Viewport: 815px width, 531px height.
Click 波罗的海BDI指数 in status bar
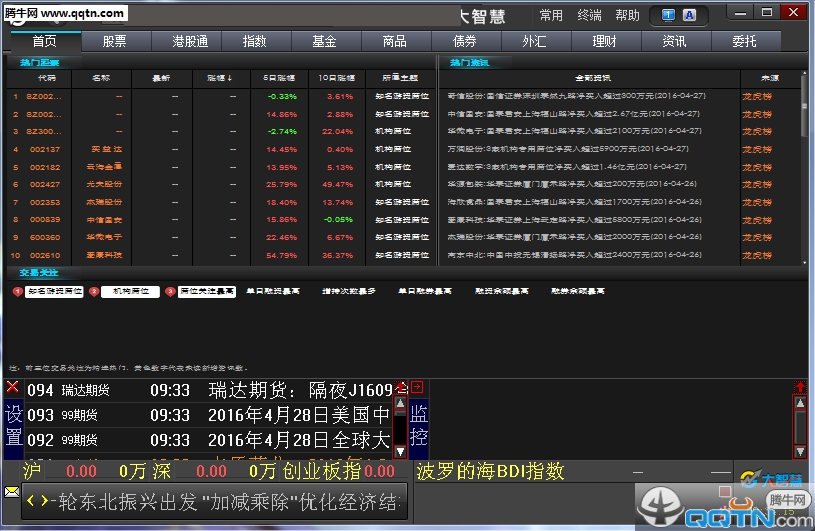pos(490,471)
